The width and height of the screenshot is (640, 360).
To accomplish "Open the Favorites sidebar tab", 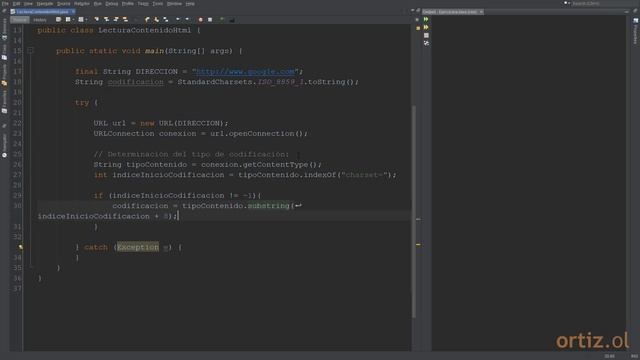I will (4, 102).
